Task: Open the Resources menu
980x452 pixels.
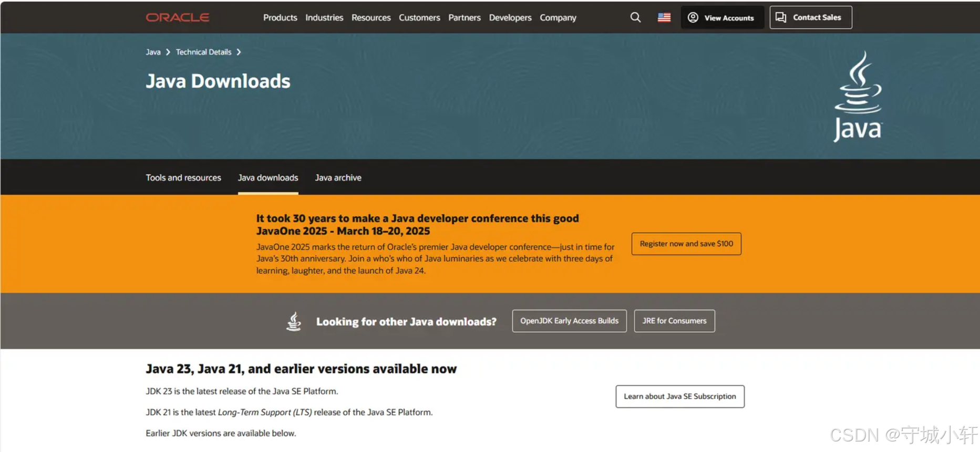Action: click(371, 17)
